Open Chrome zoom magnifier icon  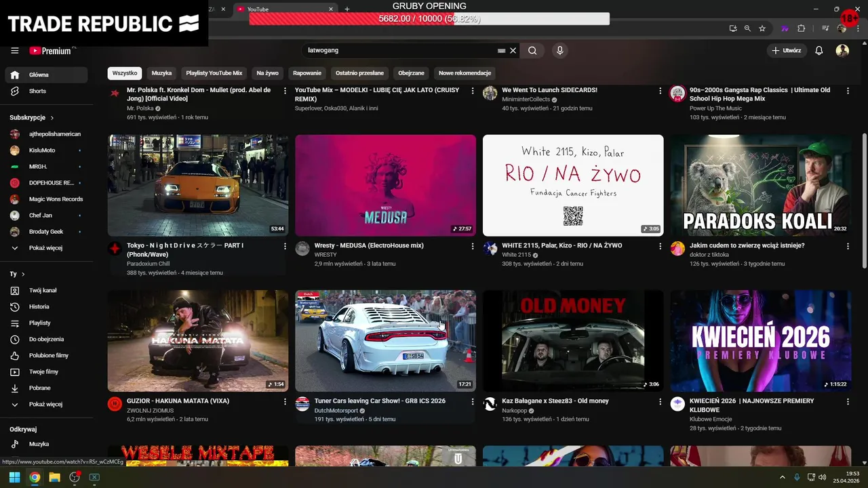tap(747, 28)
